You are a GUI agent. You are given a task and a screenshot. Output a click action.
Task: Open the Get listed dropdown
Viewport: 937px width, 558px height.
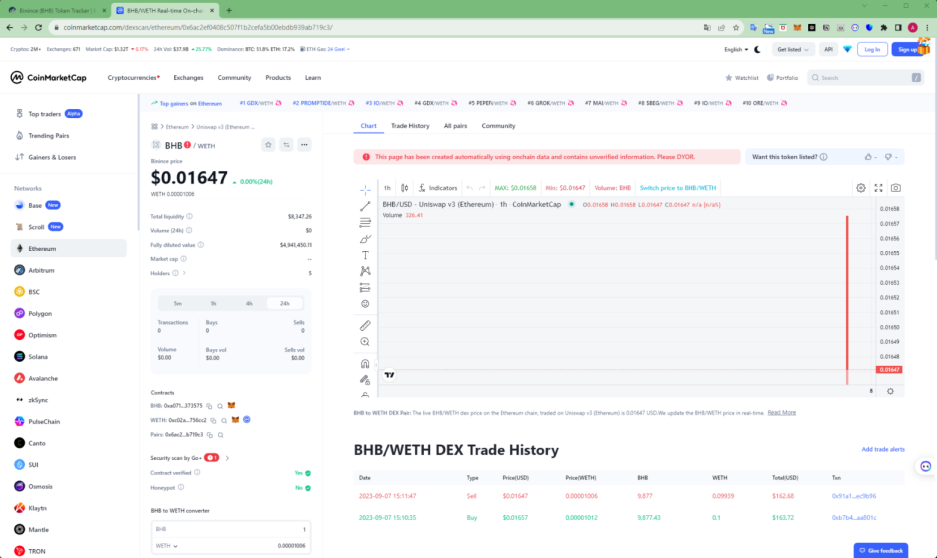[792, 50]
